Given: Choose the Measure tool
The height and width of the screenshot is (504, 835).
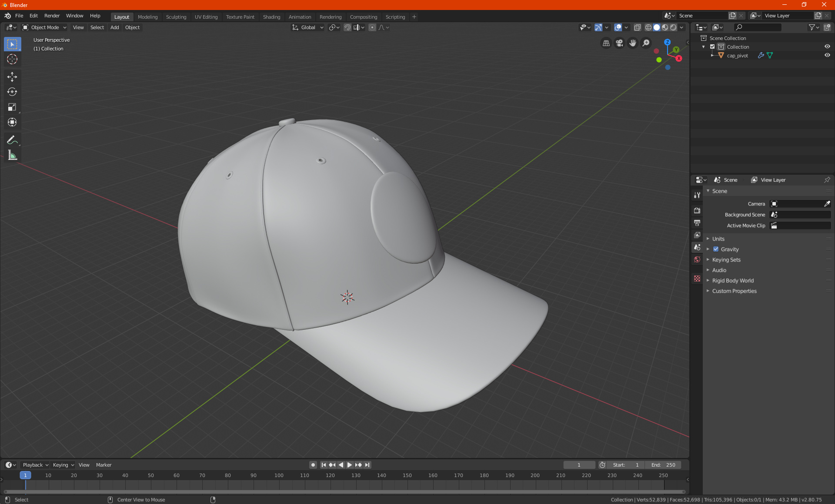Looking at the screenshot, I should (12, 155).
